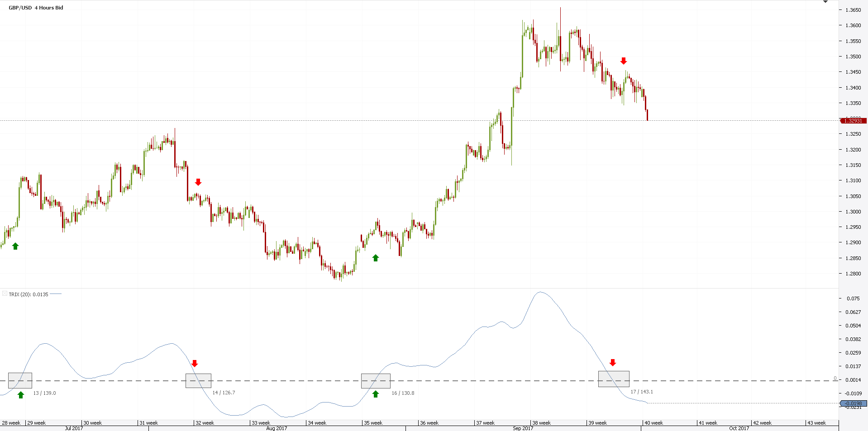868x431 pixels.
Task: Click the '35 week' time axis label
Action: (373, 423)
